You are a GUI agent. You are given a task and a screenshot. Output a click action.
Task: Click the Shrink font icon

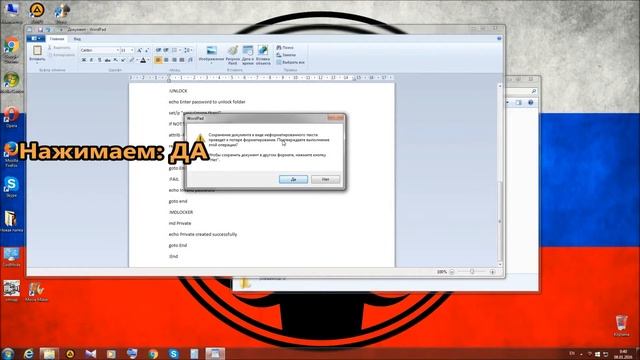pyautogui.click(x=147, y=50)
